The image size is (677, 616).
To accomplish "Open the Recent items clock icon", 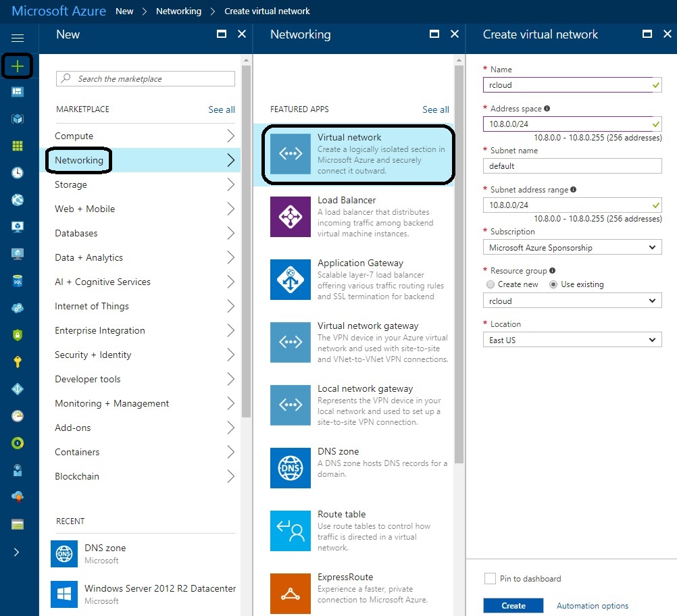I will 17,172.
